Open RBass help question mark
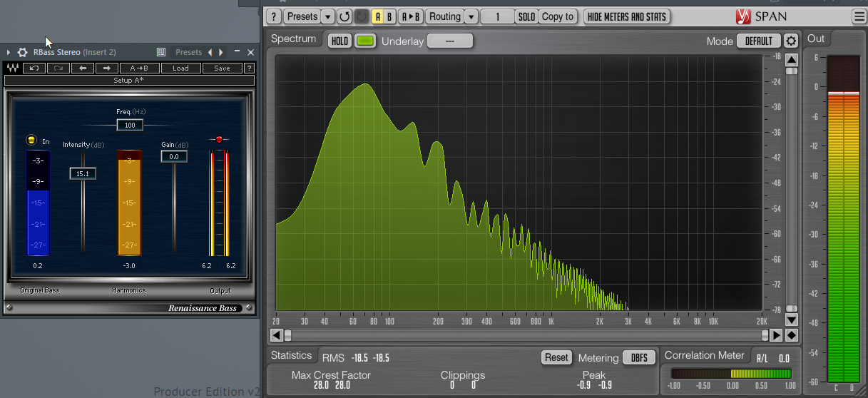Viewport: 868px width, 398px height. tap(250, 68)
